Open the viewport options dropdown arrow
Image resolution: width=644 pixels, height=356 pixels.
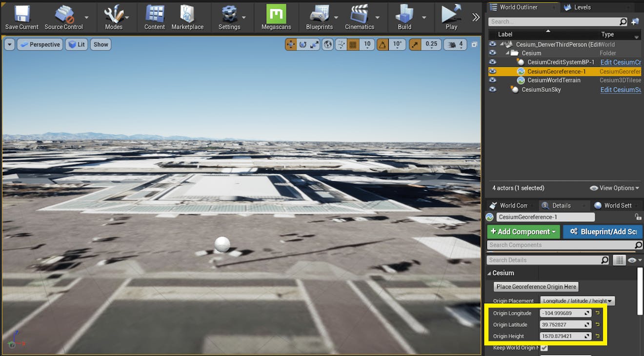10,44
